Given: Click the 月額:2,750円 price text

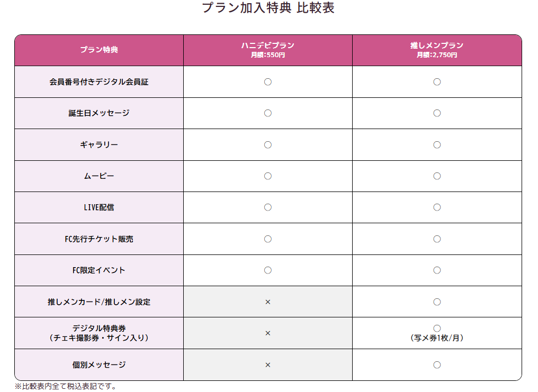Looking at the screenshot, I should [x=437, y=55].
